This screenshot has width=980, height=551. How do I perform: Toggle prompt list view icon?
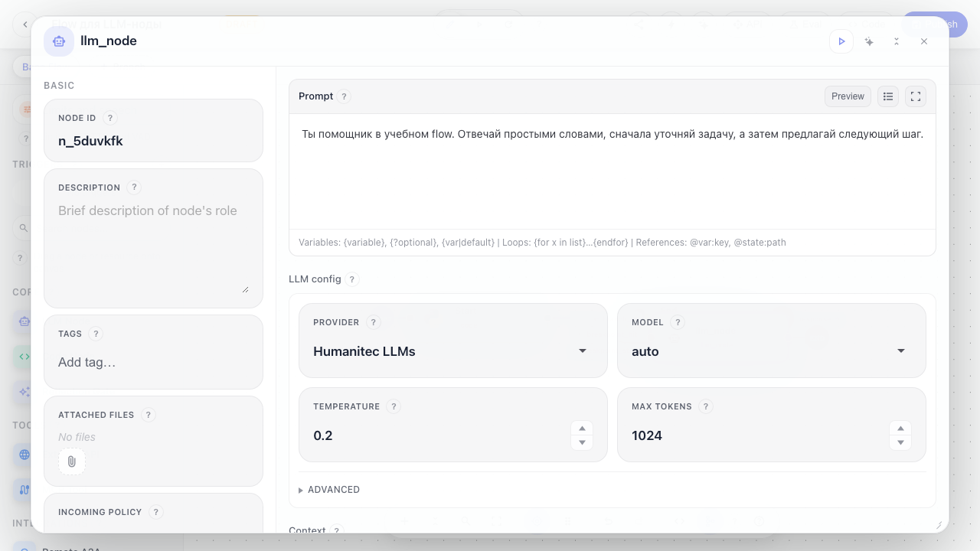tap(888, 96)
